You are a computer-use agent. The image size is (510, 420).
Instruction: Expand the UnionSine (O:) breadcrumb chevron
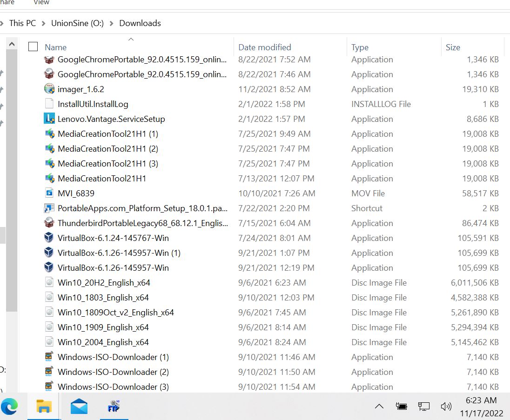[111, 23]
